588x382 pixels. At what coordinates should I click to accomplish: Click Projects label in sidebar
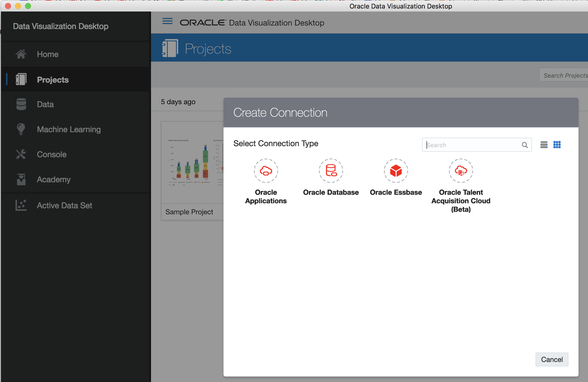(53, 80)
